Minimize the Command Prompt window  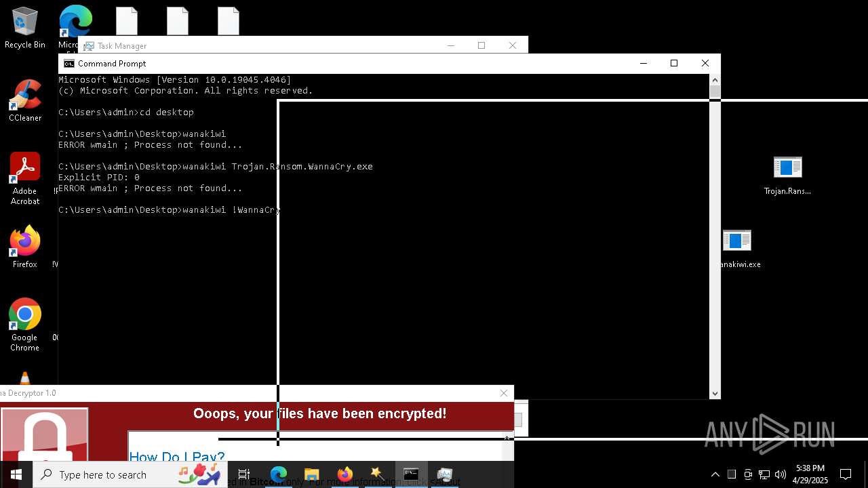click(x=644, y=63)
